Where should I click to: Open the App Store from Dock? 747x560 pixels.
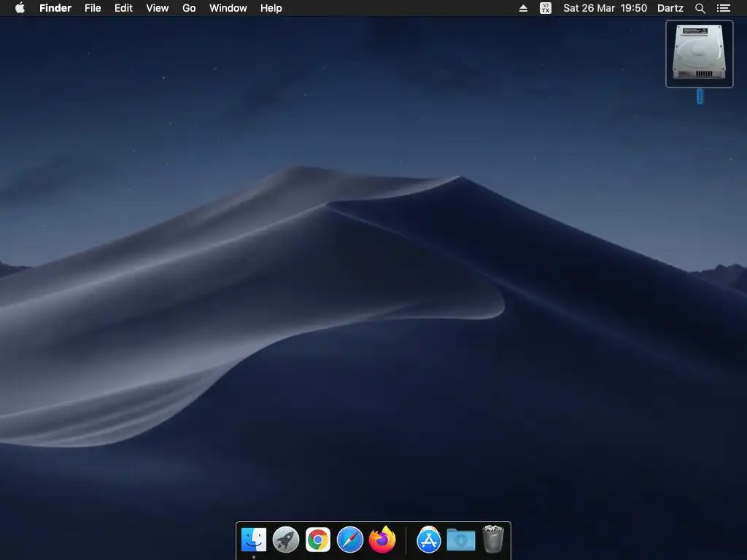tap(429, 540)
